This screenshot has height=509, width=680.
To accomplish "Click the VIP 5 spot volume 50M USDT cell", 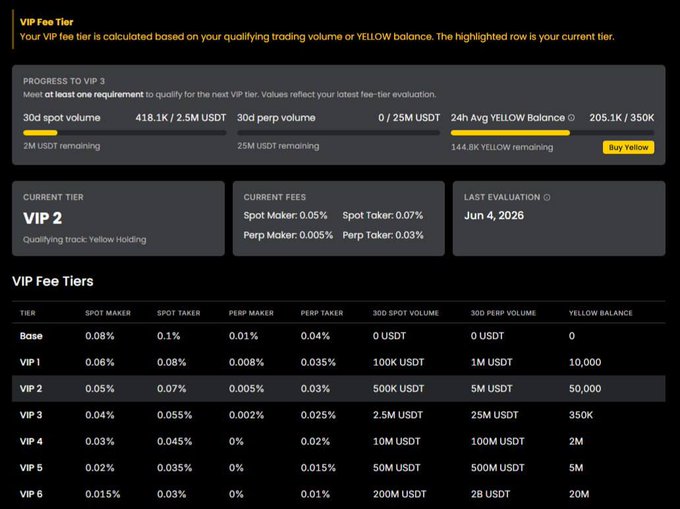I will pyautogui.click(x=396, y=468).
